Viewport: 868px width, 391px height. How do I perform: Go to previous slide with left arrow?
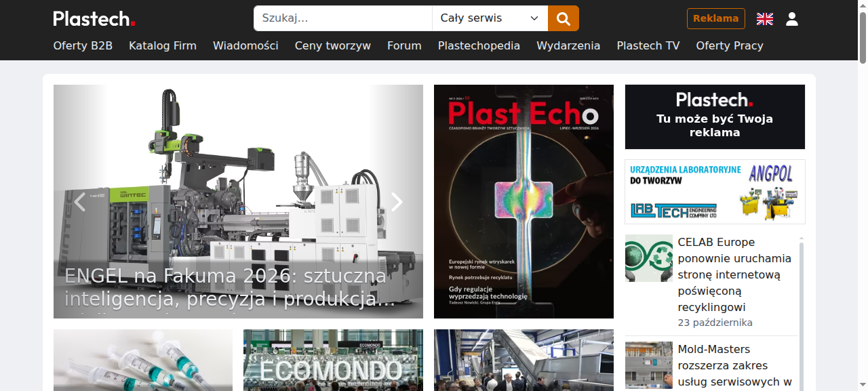[x=80, y=202]
